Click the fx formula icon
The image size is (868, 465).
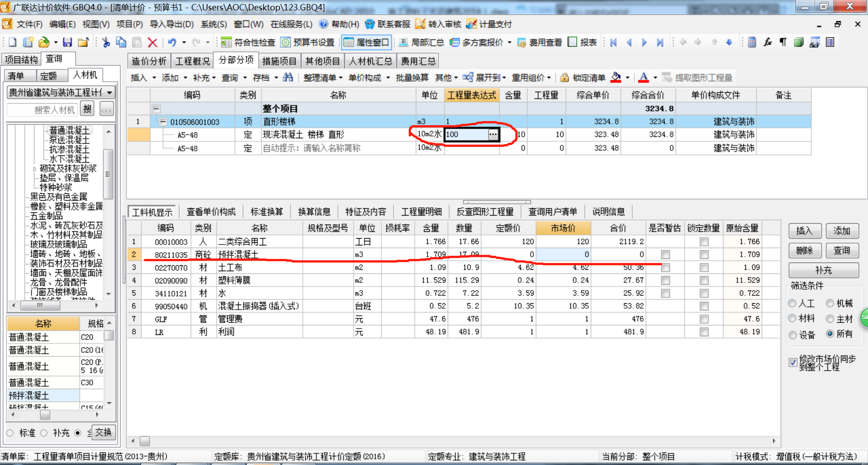(768, 42)
